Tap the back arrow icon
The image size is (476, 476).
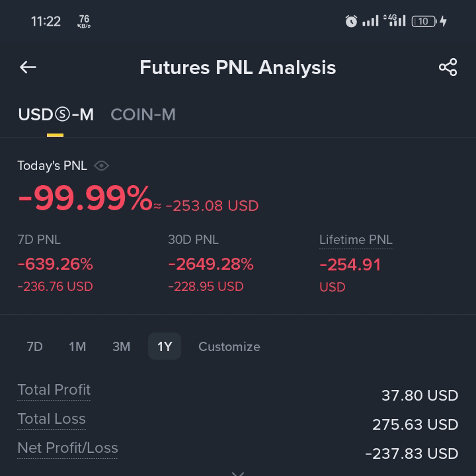coord(28,67)
